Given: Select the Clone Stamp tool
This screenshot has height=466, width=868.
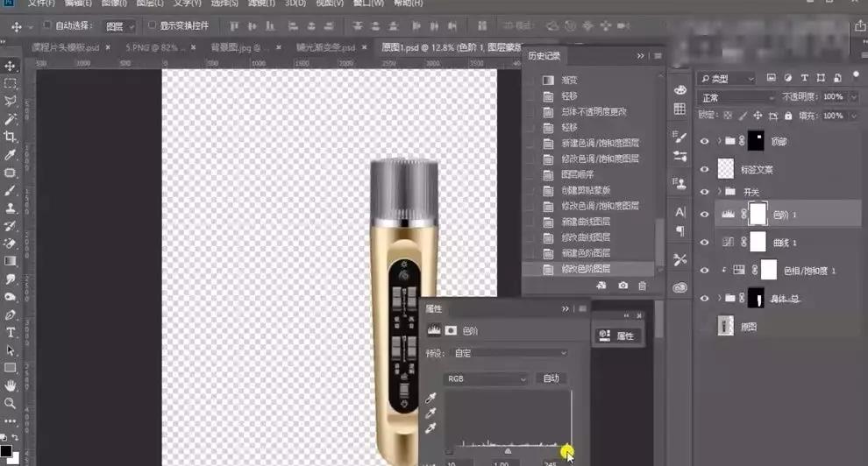Looking at the screenshot, I should pos(10,208).
